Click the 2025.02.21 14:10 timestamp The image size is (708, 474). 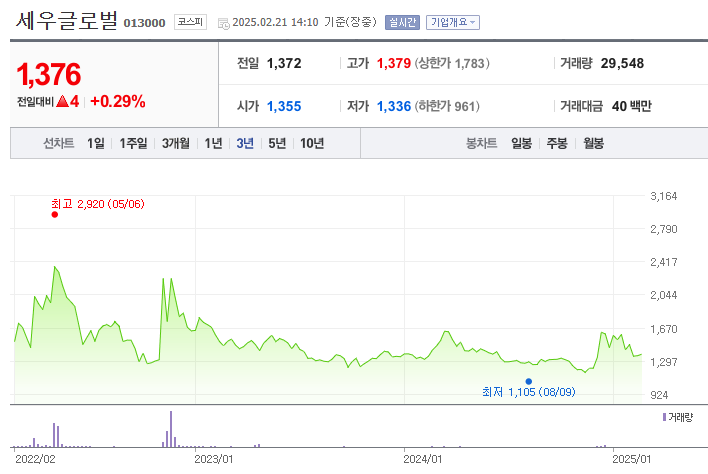click(x=275, y=22)
